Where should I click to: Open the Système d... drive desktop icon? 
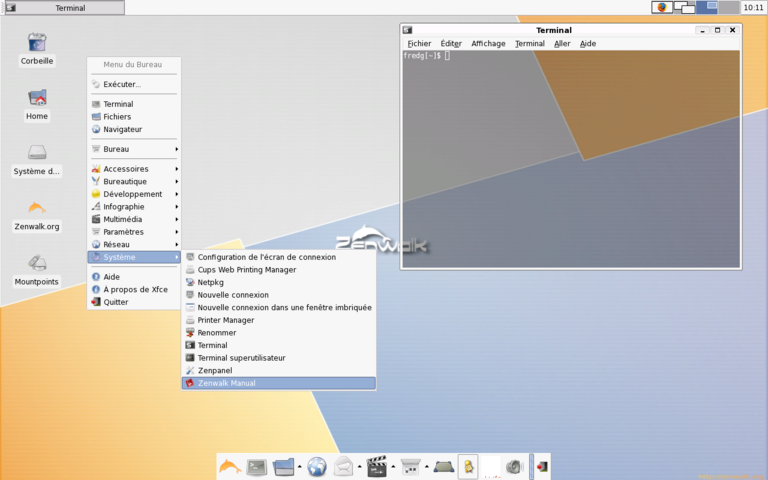(x=37, y=152)
